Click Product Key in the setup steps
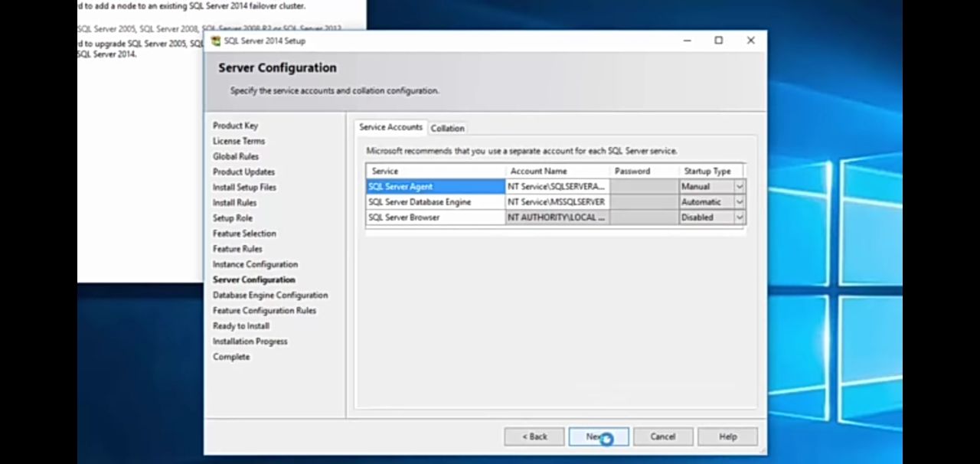 click(x=236, y=126)
